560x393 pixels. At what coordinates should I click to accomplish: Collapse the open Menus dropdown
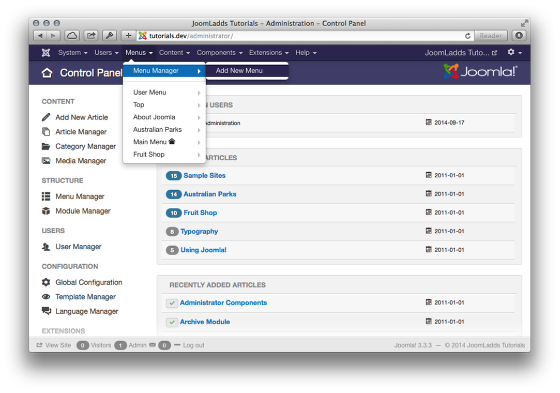pos(139,53)
